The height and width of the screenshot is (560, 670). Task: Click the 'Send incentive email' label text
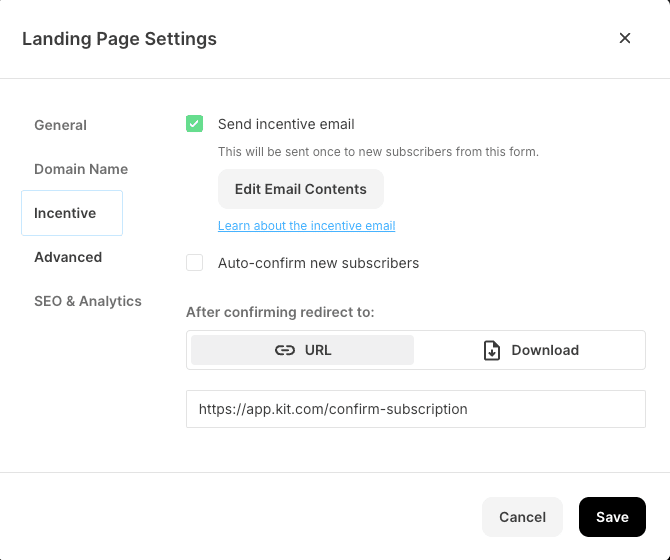286,124
